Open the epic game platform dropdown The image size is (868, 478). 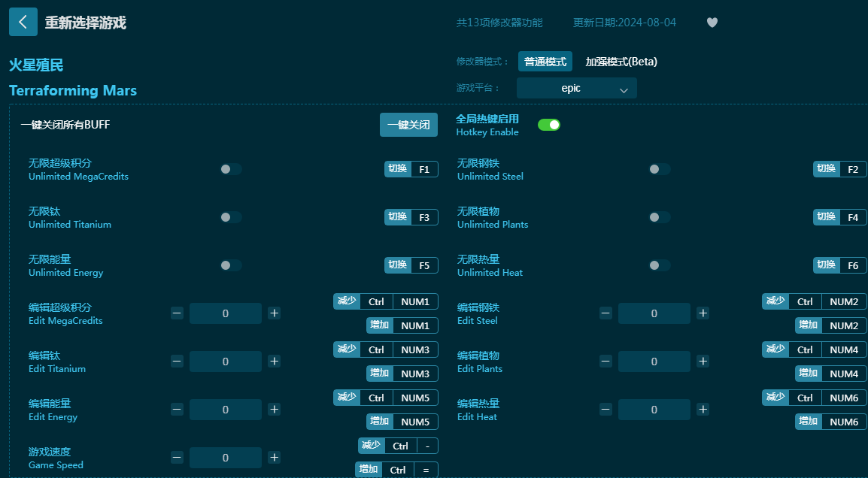coord(577,89)
